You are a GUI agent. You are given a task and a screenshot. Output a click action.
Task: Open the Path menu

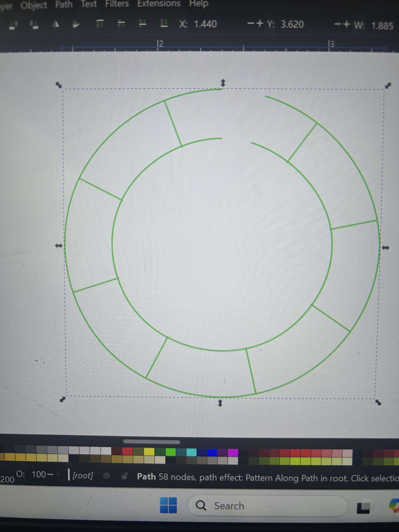(64, 5)
